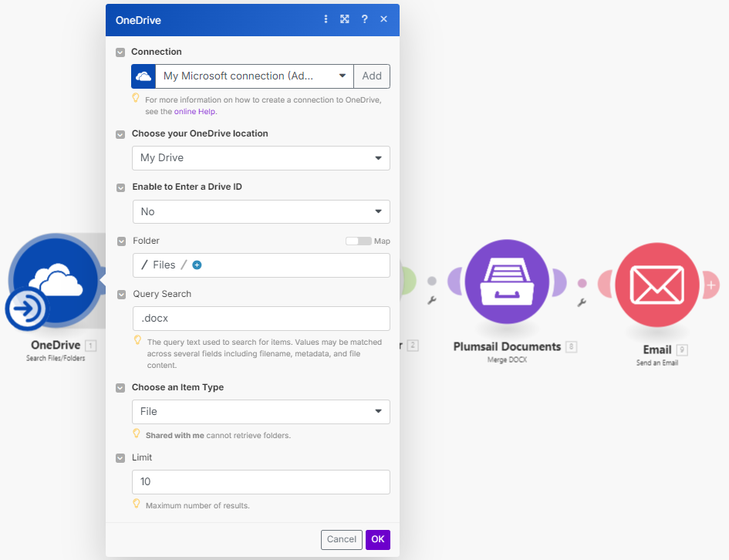The image size is (729, 560).
Task: Click the wrench icon before Email module
Action: (582, 302)
